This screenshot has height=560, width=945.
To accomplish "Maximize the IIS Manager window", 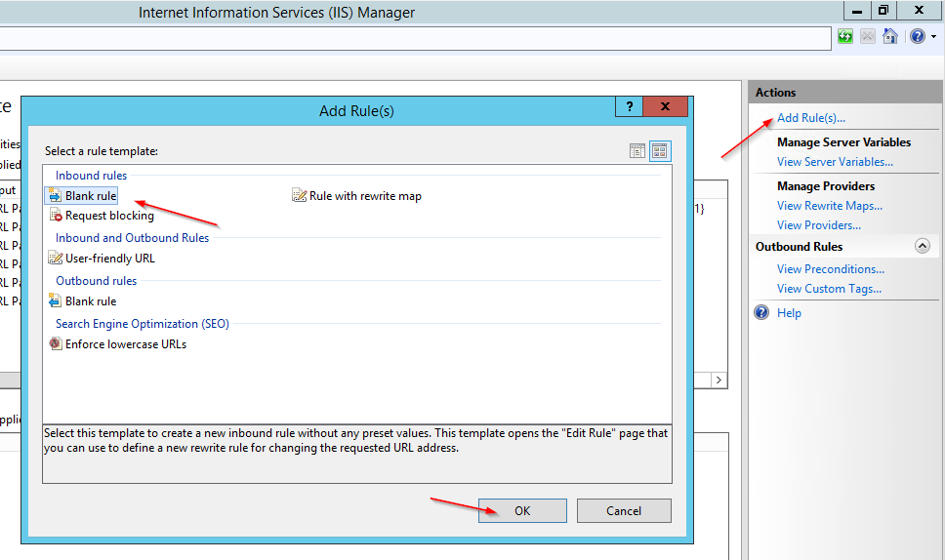I will (883, 10).
